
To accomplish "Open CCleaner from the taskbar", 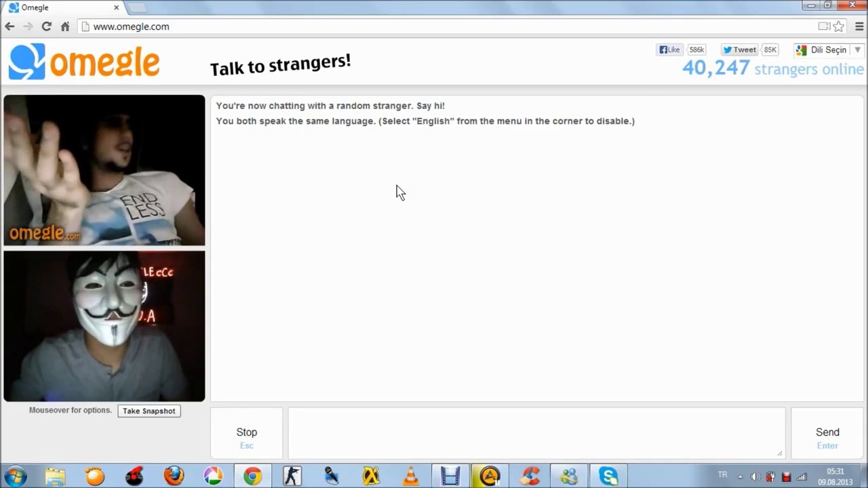I will point(530,476).
